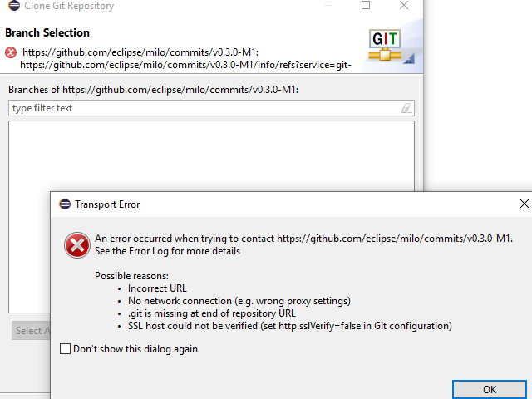
Task: Close the Clone Git Repository window
Action: pos(404,6)
